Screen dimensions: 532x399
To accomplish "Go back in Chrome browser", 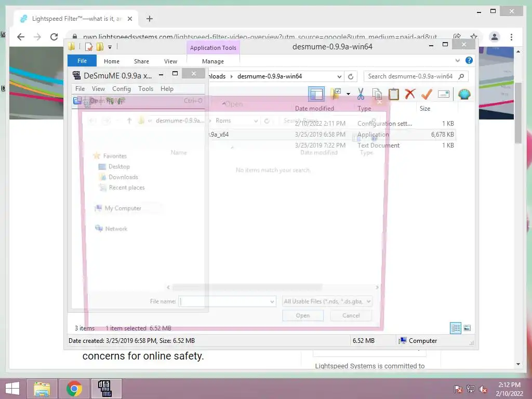I will point(21,37).
